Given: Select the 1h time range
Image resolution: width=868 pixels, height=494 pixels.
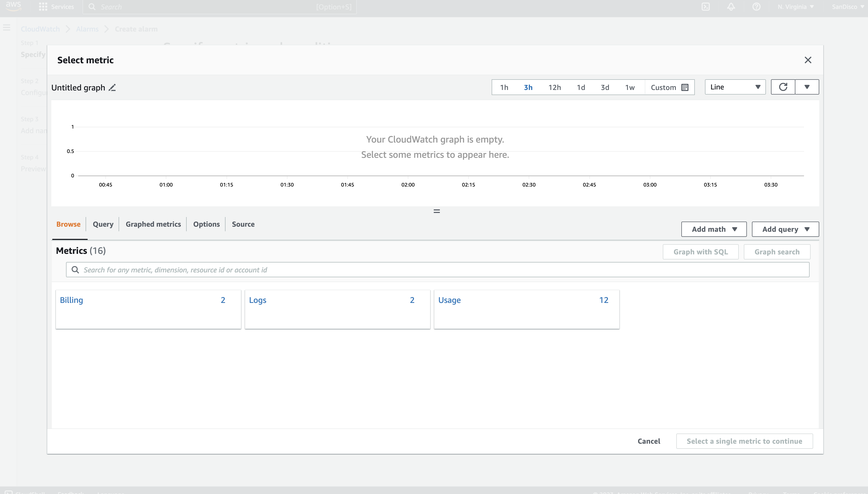Looking at the screenshot, I should (504, 87).
